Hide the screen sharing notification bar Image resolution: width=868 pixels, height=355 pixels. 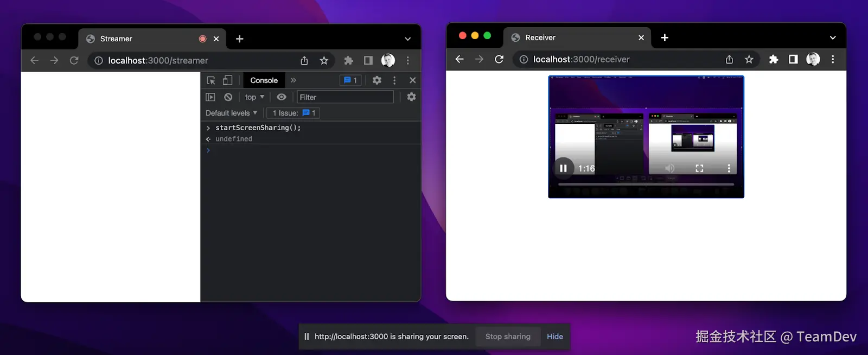[x=555, y=337]
